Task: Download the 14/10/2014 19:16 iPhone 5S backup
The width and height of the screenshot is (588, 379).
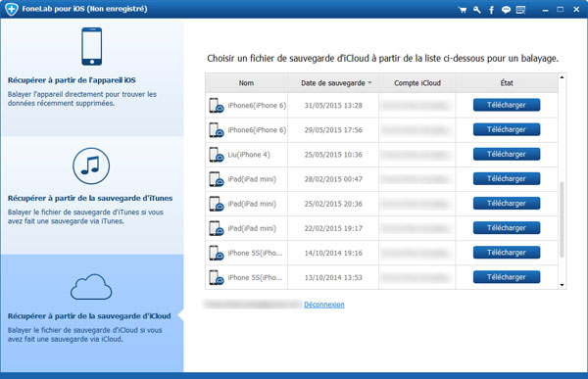Action: coord(507,253)
